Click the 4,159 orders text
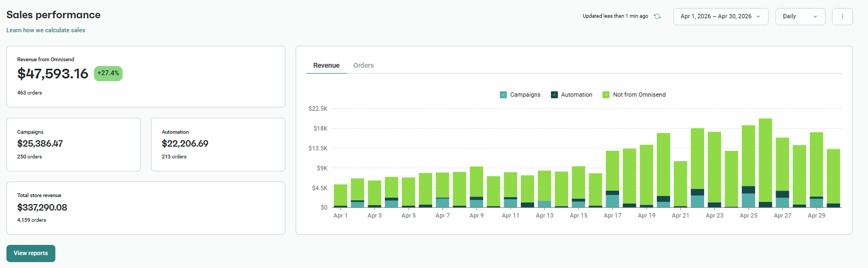868x268 pixels. [32, 220]
